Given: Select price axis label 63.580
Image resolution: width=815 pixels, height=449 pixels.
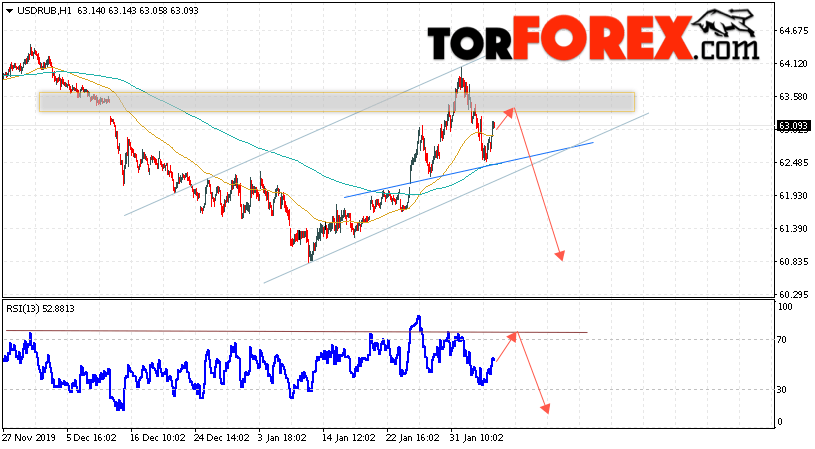Looking at the screenshot, I should (x=793, y=97).
